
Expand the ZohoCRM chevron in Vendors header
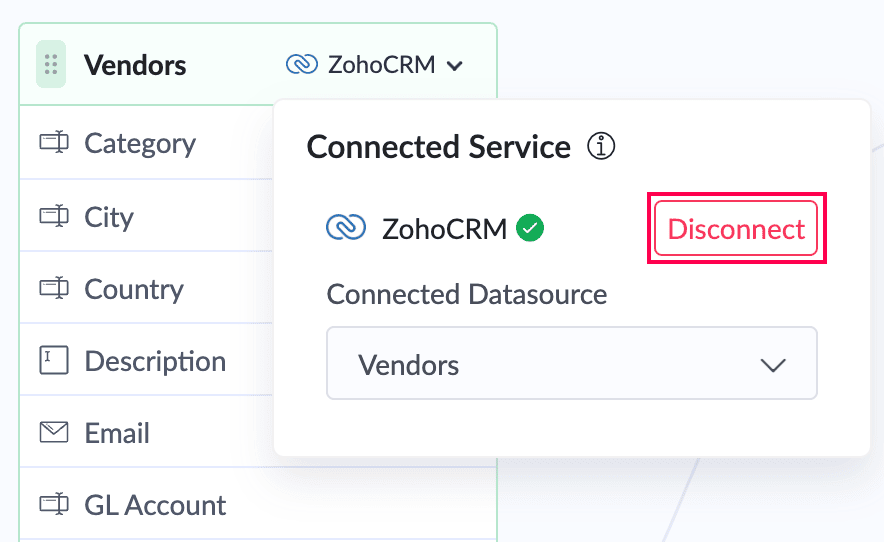(454, 66)
